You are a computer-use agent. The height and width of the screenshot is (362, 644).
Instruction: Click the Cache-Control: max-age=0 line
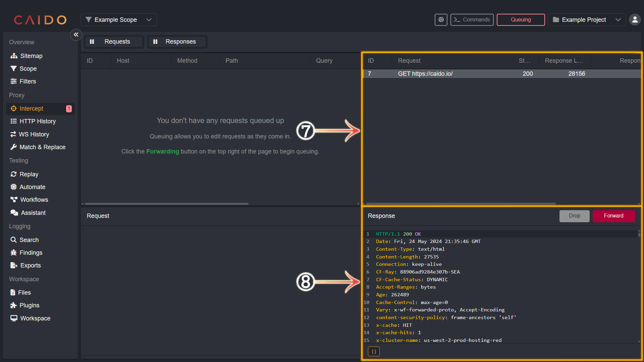412,302
